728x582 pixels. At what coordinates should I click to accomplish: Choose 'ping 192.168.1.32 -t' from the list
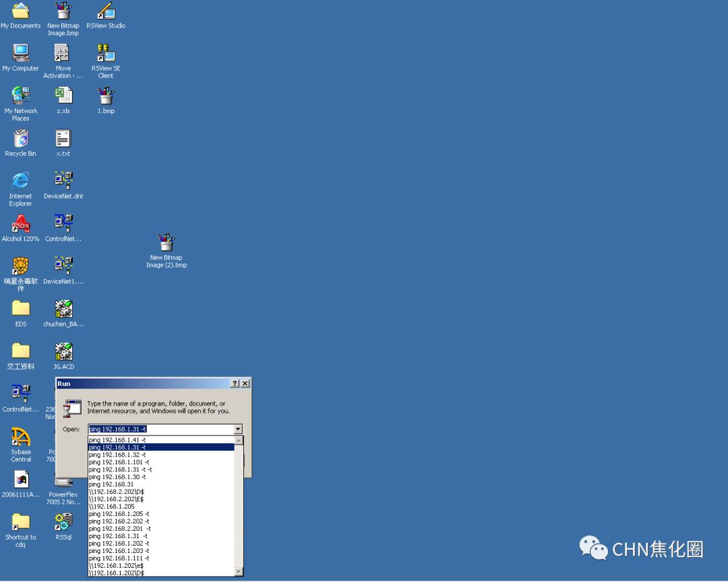[161, 455]
